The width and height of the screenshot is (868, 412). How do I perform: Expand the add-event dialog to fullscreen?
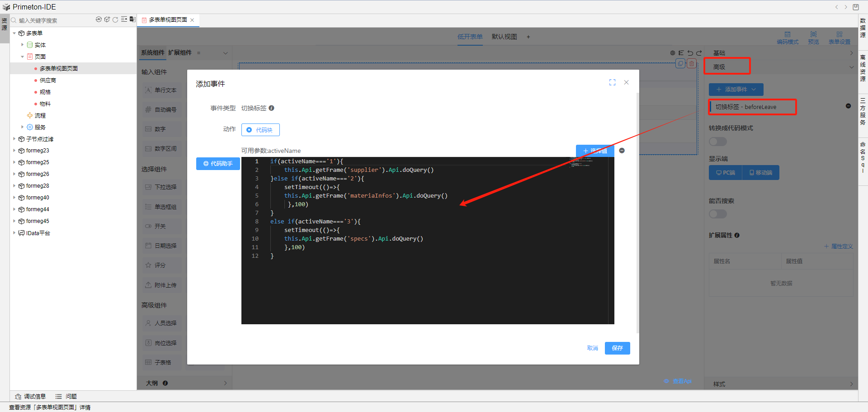tap(612, 82)
